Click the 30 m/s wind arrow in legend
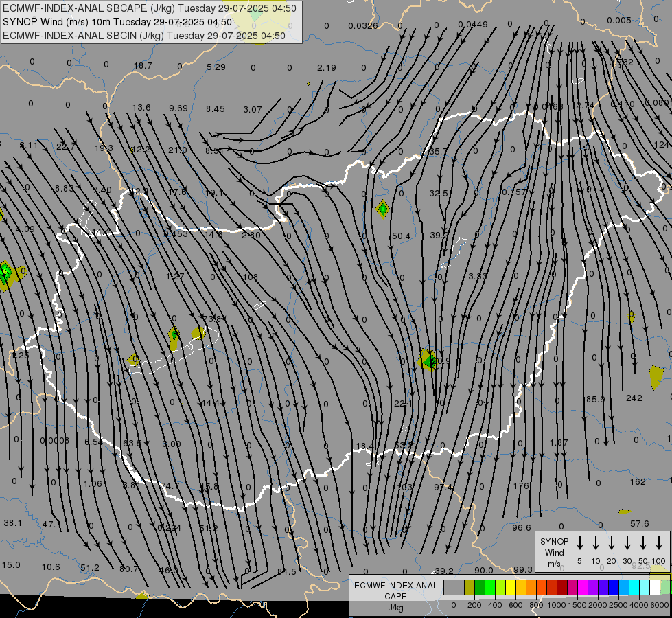This screenshot has width=672, height=618. click(x=627, y=543)
